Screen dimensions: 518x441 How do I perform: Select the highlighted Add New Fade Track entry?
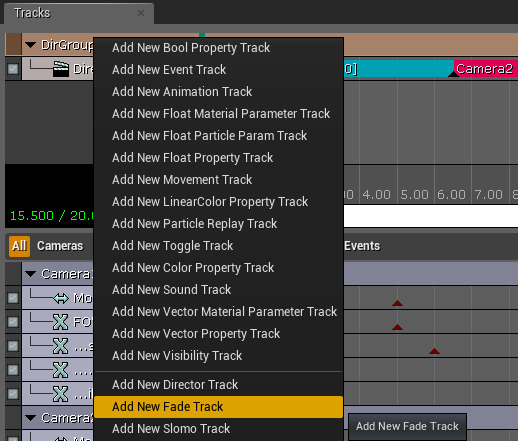tap(219, 407)
